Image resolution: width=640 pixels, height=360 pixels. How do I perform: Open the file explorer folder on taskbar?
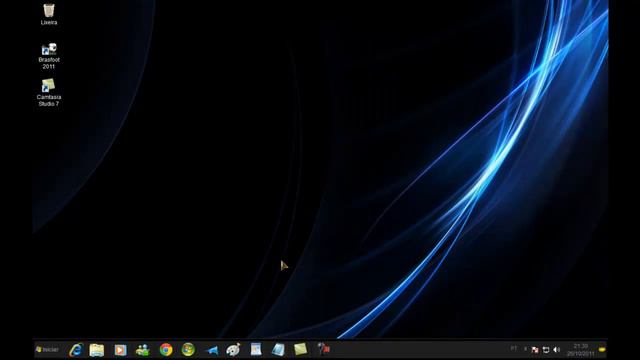[97, 350]
